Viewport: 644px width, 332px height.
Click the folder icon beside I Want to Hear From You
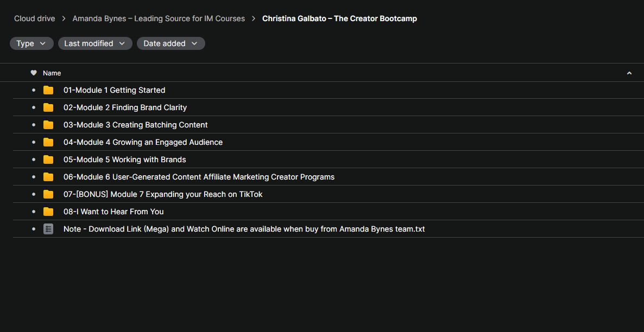[48, 212]
